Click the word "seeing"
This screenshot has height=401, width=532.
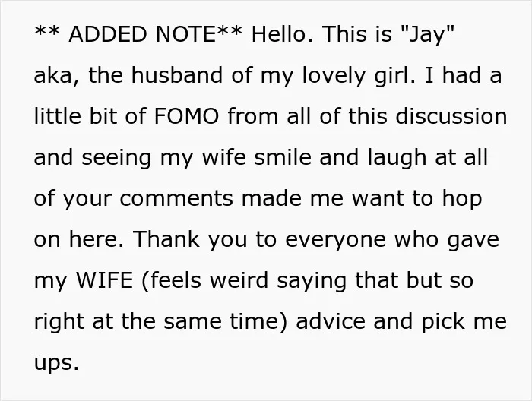click(116, 159)
